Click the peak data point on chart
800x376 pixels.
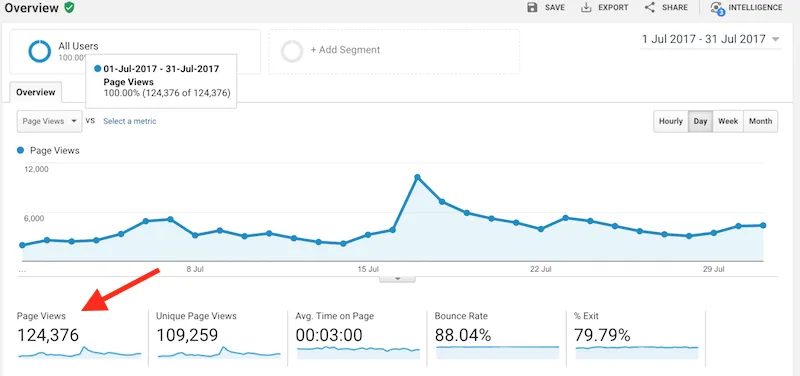tap(417, 177)
